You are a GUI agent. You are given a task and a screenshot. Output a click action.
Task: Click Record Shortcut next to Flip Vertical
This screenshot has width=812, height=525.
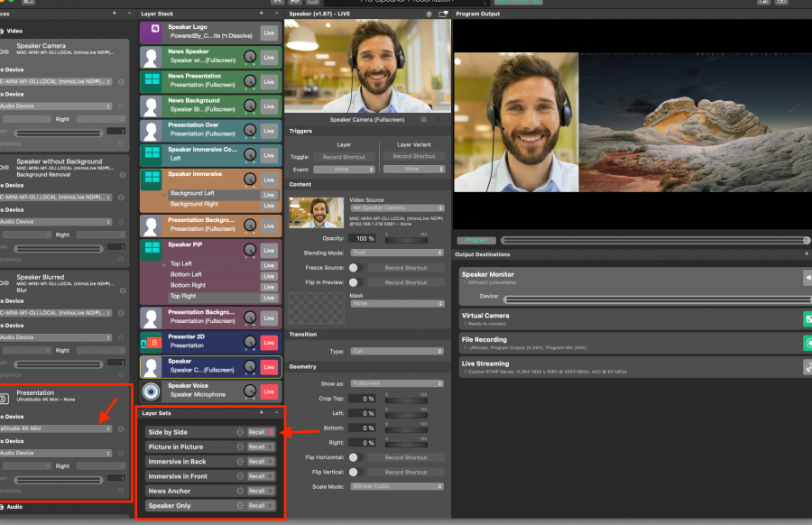point(406,472)
